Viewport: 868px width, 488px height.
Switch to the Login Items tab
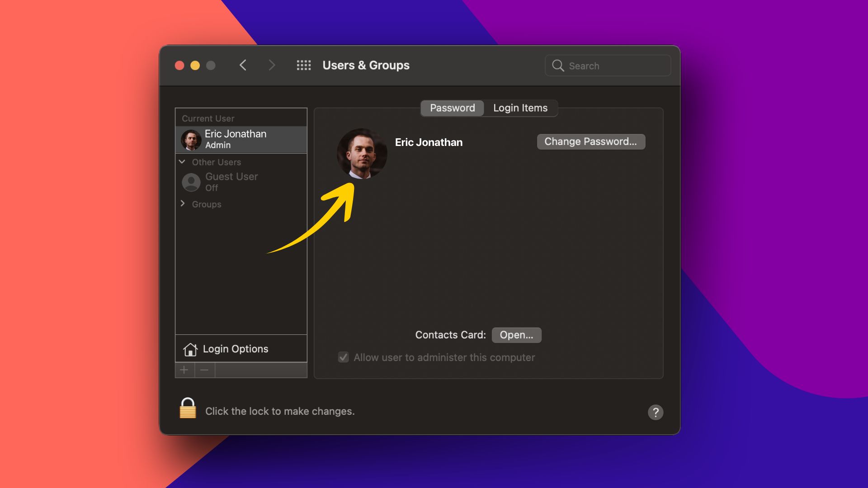pos(520,108)
